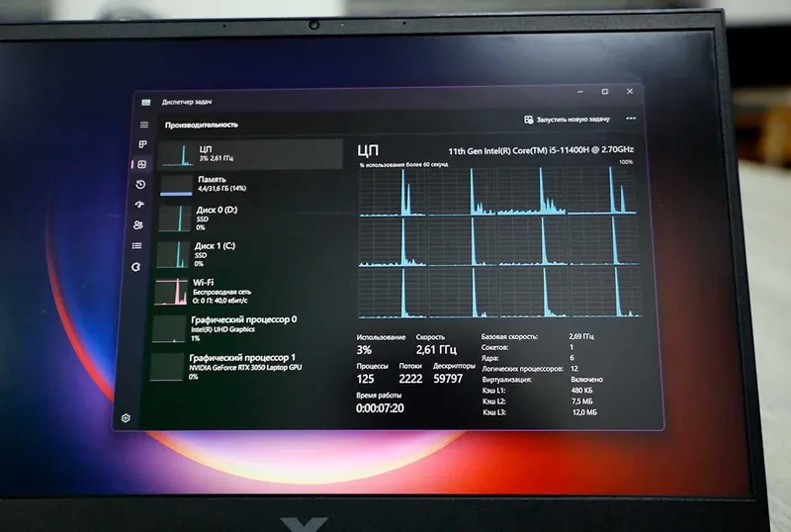
Task: Click the handles count 59797
Action: (448, 379)
